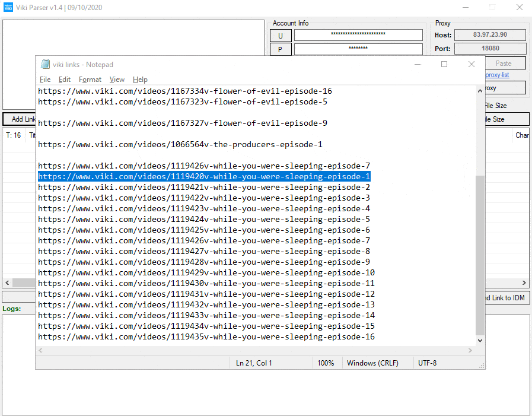This screenshot has width=532, height=416.
Task: Open the Edit menu in Notepad
Action: 65,80
